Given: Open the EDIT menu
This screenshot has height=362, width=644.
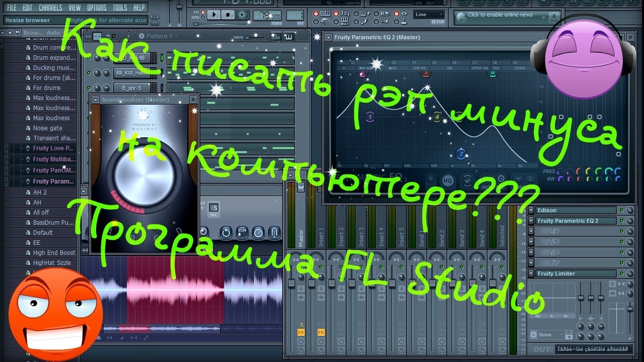Looking at the screenshot, I should pos(27,8).
